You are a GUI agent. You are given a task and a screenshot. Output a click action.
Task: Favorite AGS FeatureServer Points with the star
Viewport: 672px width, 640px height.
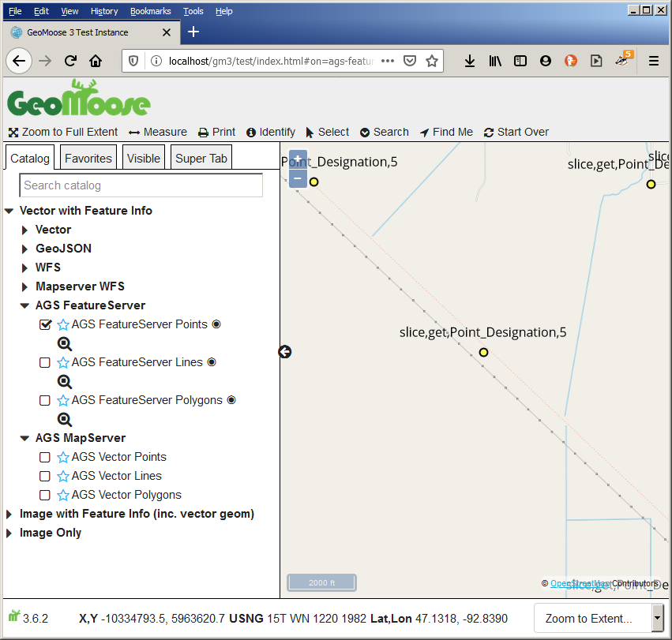[62, 324]
